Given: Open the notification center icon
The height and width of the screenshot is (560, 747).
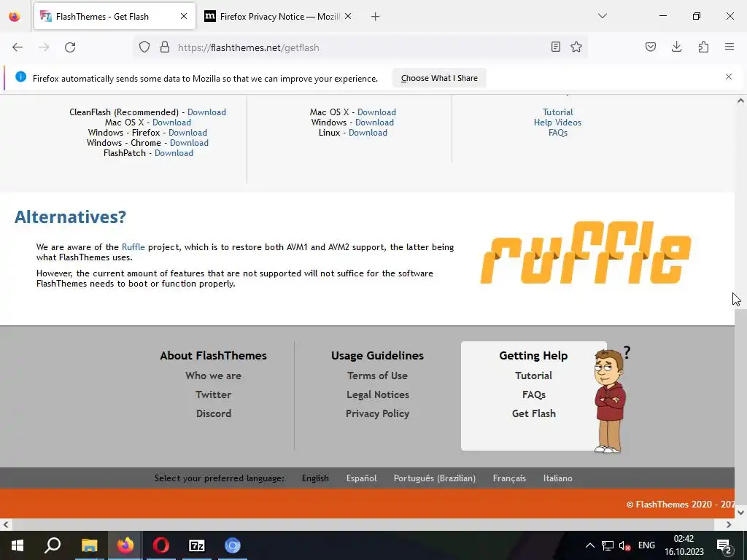Looking at the screenshot, I should (724, 545).
